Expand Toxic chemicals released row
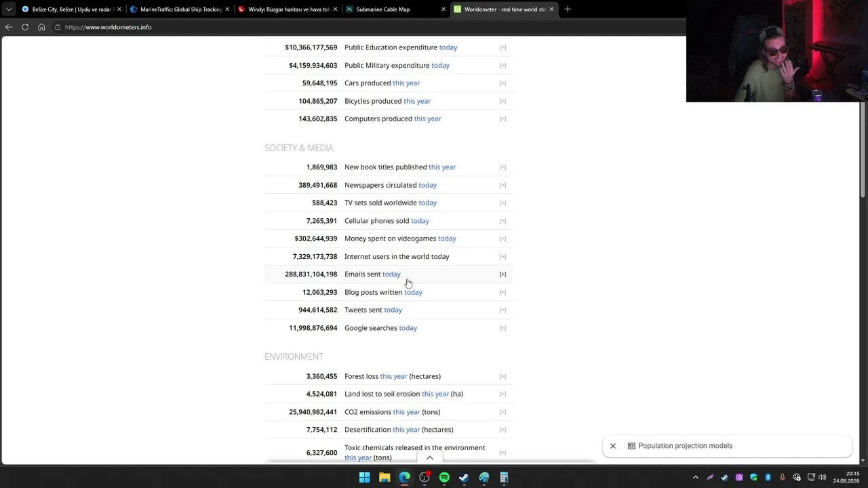Image resolution: width=868 pixels, height=488 pixels. coord(502,453)
